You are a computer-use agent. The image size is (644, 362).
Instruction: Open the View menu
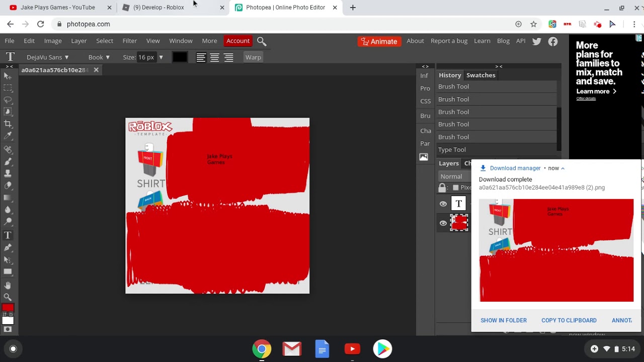153,41
